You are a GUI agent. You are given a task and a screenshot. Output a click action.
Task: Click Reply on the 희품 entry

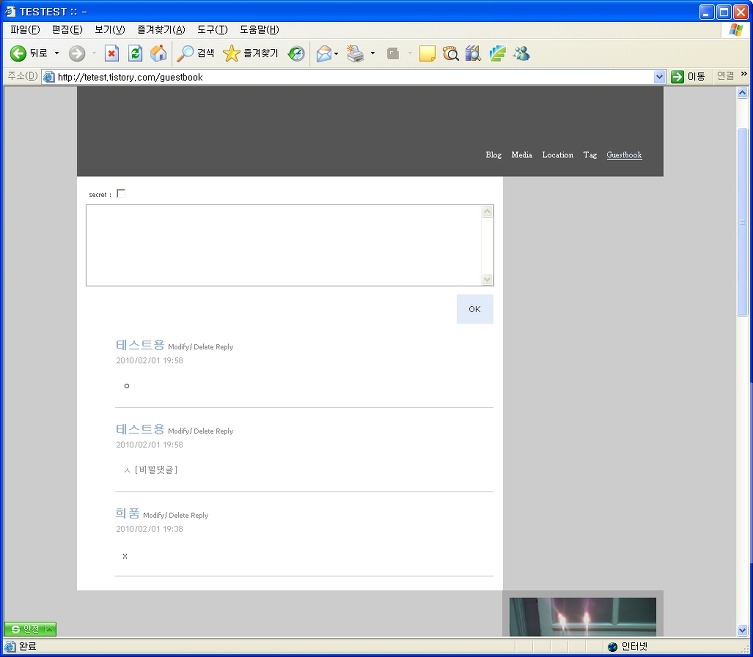pyautogui.click(x=199, y=515)
